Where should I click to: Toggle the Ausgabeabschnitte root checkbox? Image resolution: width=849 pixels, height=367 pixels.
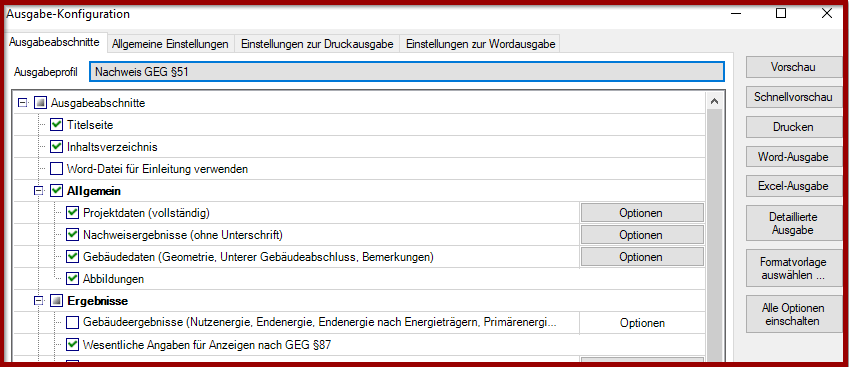click(x=40, y=102)
